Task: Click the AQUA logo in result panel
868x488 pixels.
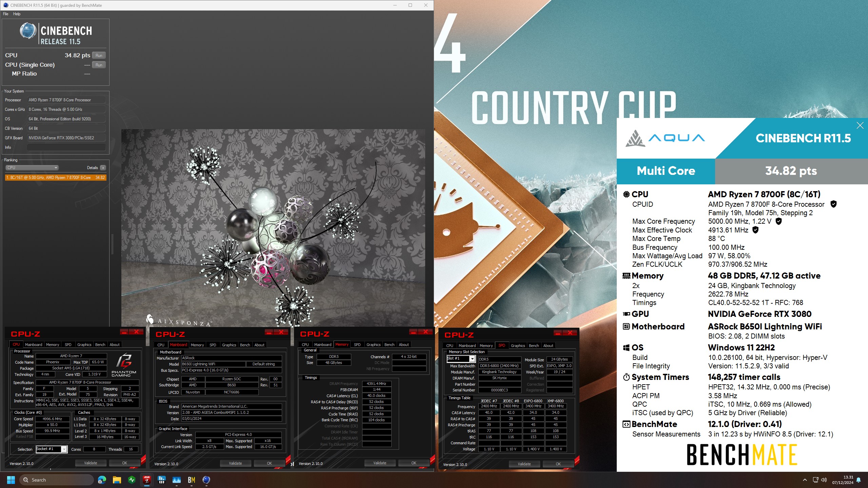Action: tap(665, 138)
